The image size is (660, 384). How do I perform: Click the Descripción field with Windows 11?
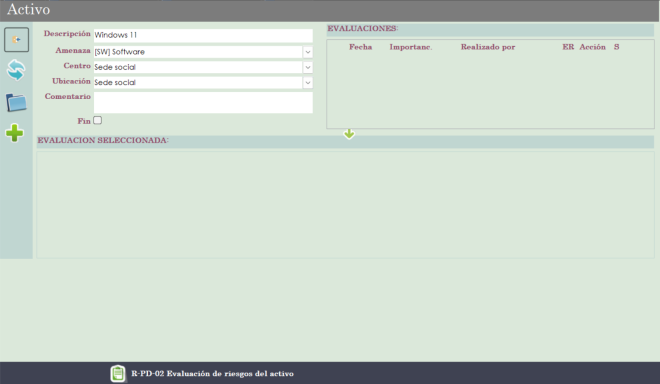point(203,35)
